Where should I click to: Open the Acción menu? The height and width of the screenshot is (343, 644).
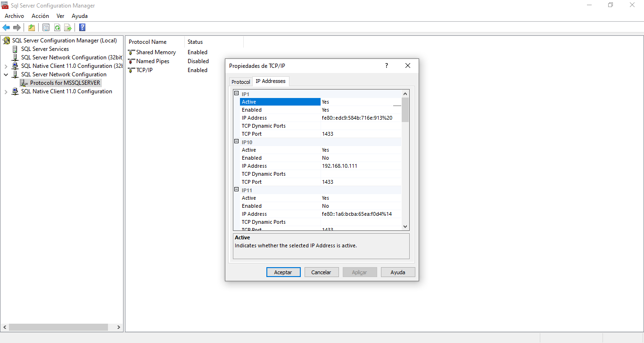coord(40,16)
